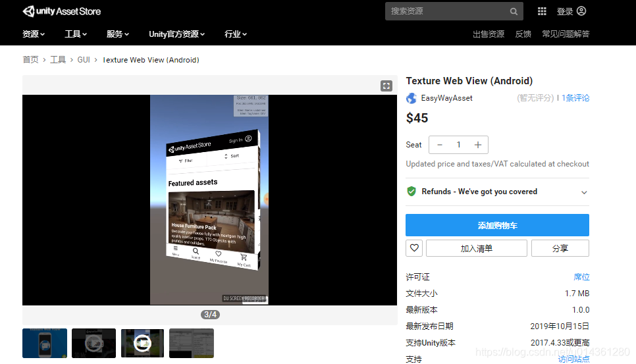Image resolution: width=636 pixels, height=364 pixels.
Task: Click the 2017.4.33或更高 Unity version value
Action: [560, 342]
